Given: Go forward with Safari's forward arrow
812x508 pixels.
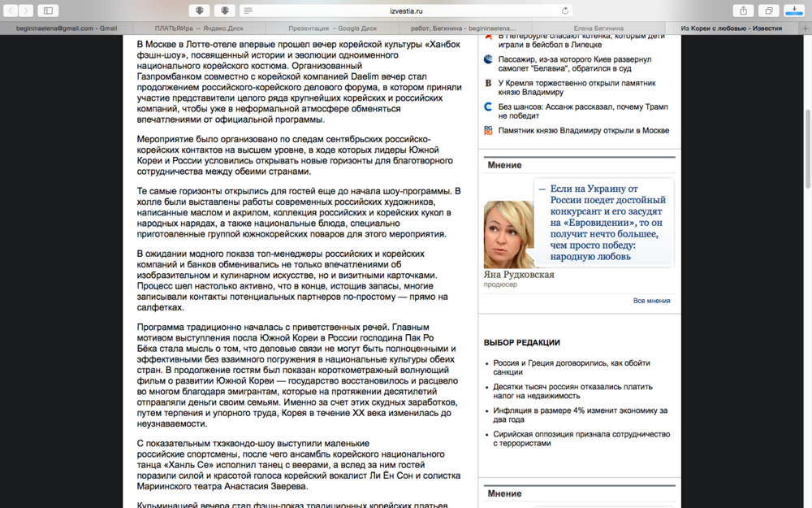Looking at the screenshot, I should click(x=26, y=11).
